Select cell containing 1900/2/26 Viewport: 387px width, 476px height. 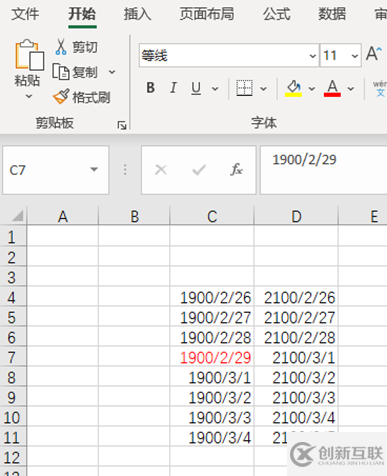(x=212, y=297)
